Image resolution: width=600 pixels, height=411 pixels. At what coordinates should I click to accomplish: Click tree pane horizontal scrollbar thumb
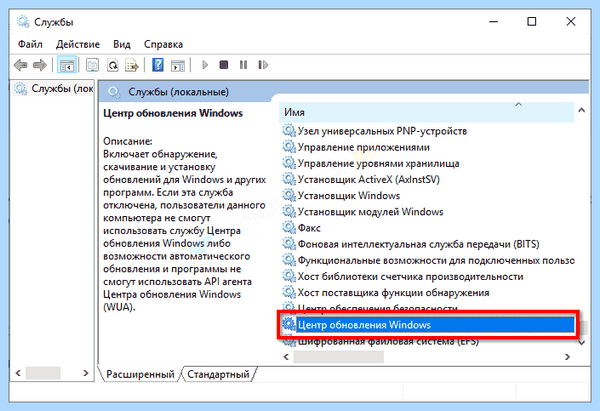pyautogui.click(x=43, y=373)
